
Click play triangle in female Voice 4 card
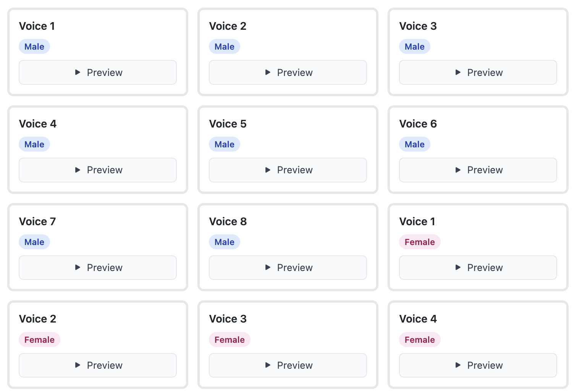[x=458, y=365]
